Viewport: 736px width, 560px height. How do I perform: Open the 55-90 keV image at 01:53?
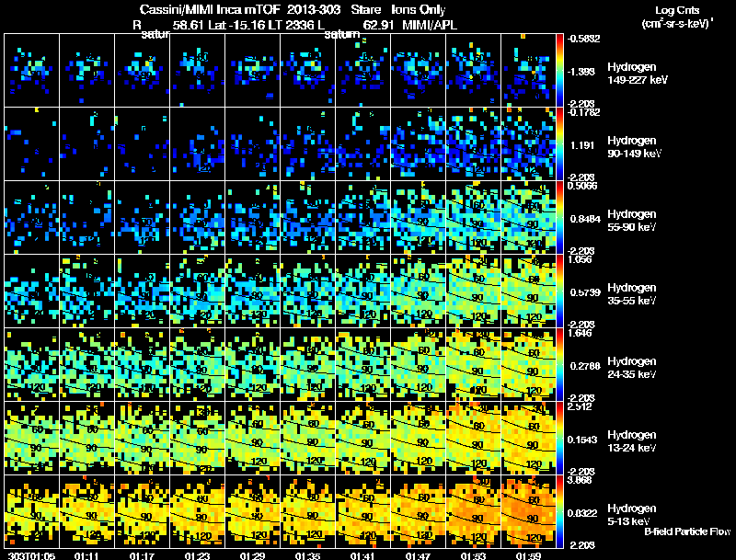coord(473,218)
